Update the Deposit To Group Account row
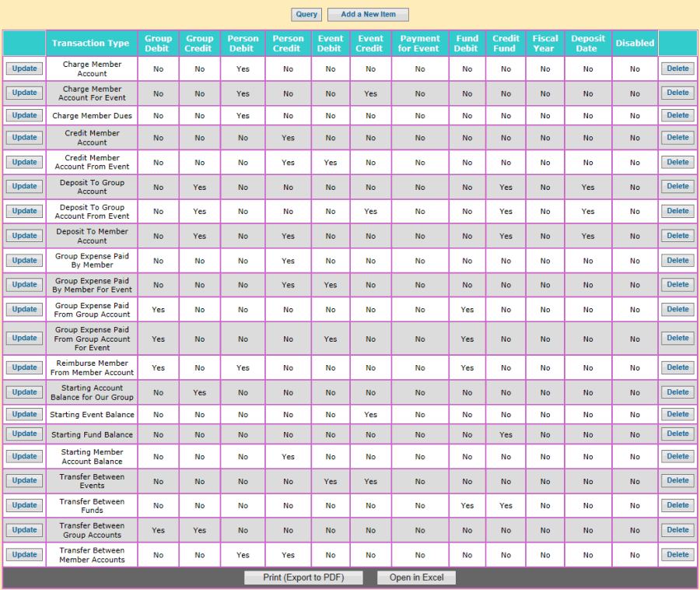 tap(25, 186)
